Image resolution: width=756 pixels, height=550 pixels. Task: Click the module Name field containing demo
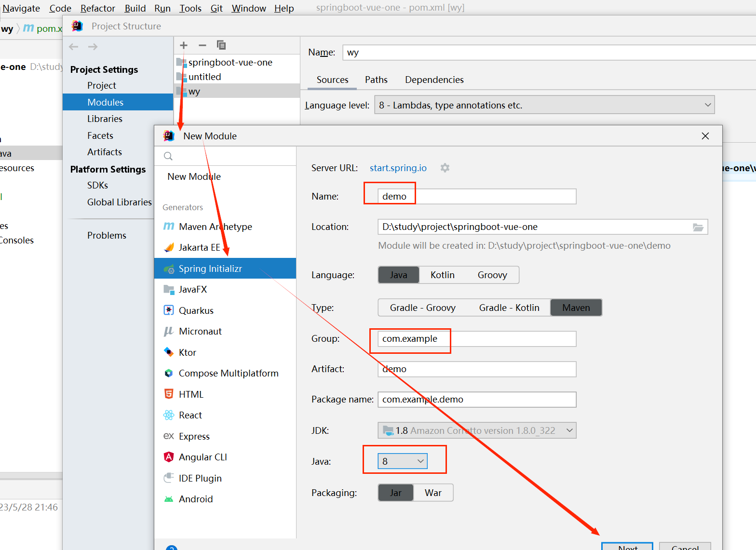477,196
